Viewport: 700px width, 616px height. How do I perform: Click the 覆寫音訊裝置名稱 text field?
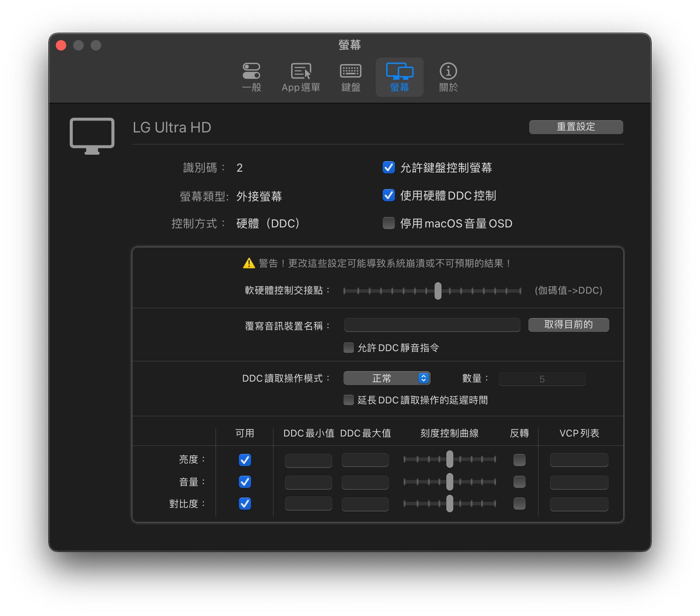coord(432,325)
